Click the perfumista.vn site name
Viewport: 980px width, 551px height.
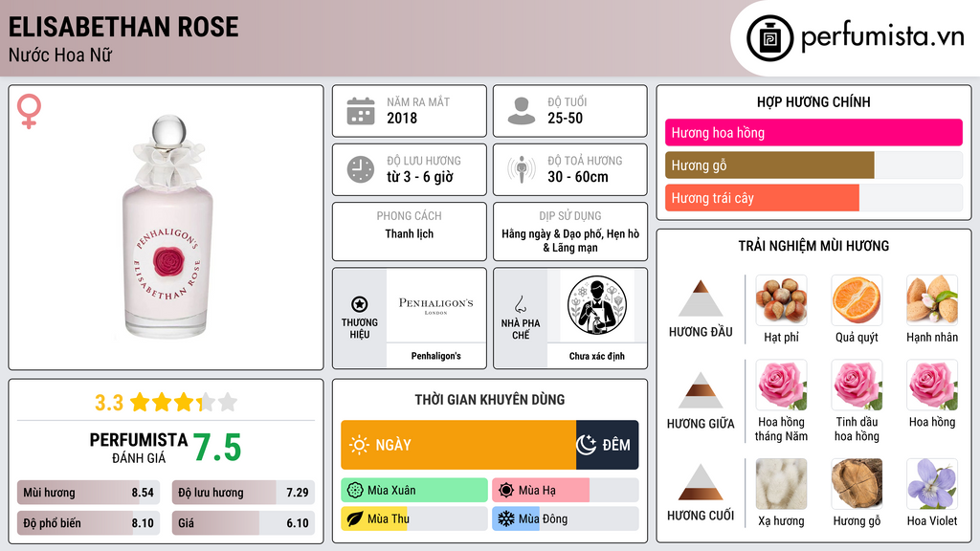882,37
